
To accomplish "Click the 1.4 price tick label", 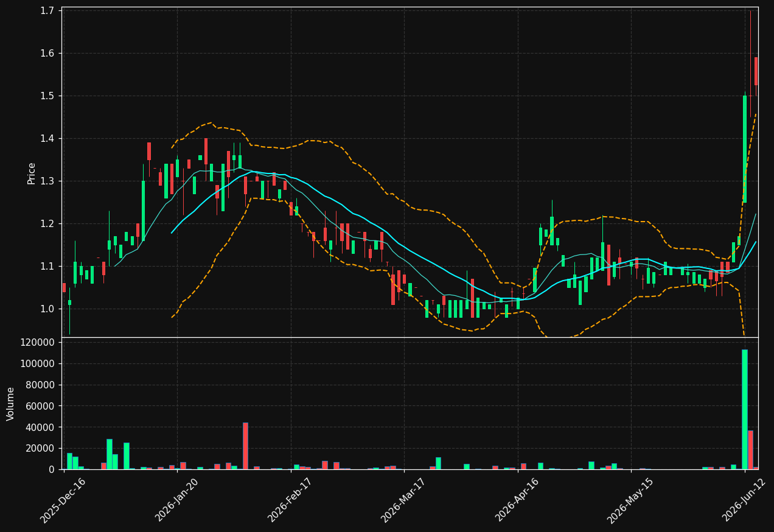I will [46, 139].
